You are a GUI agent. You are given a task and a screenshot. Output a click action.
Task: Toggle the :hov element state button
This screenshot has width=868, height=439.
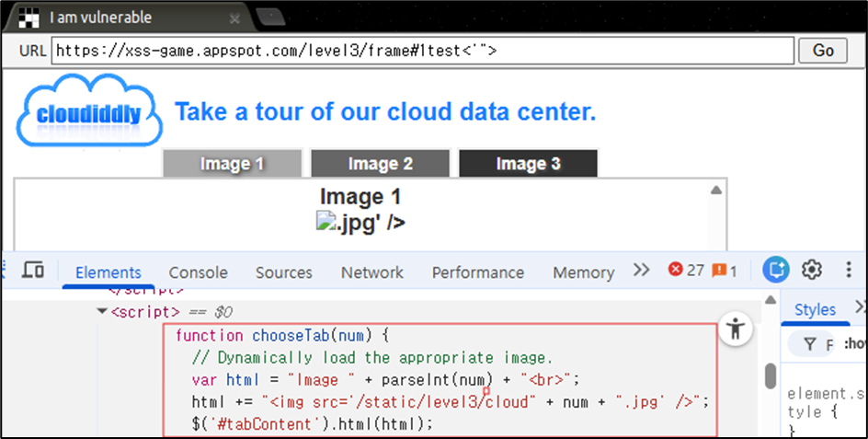855,344
